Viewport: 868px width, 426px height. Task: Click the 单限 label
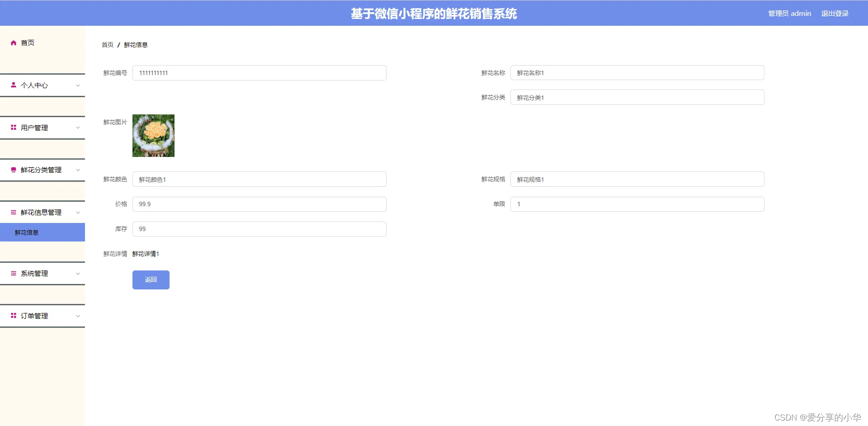point(499,204)
